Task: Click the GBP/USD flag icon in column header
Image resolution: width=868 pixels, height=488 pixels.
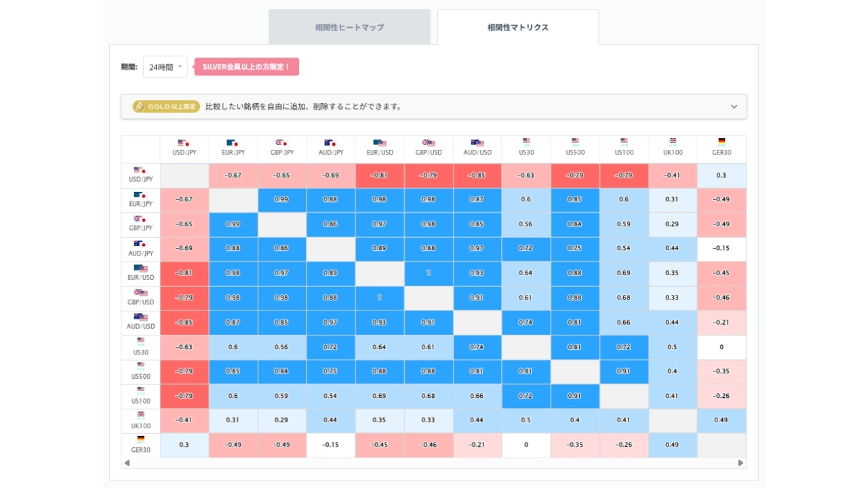Action: (429, 143)
